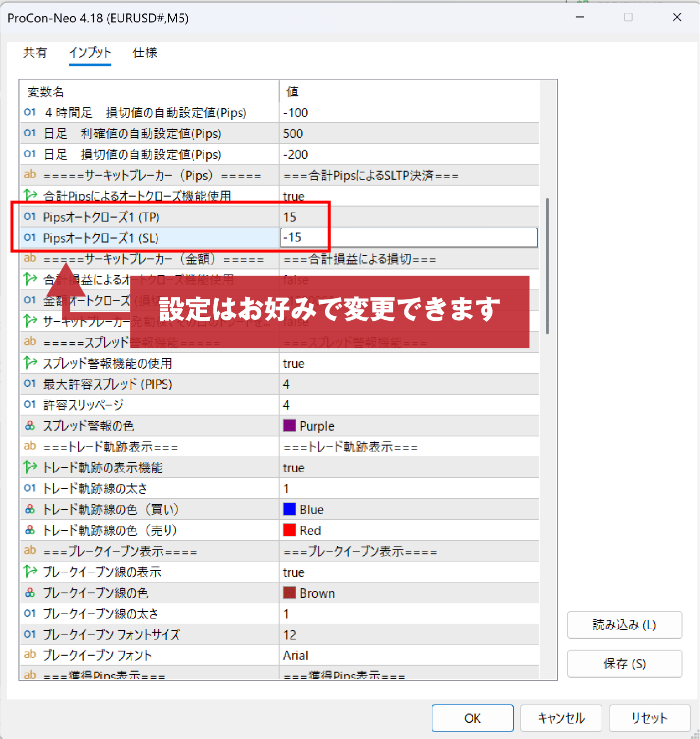Select the インプット tab
Screen dimensions: 700x739
[x=90, y=52]
